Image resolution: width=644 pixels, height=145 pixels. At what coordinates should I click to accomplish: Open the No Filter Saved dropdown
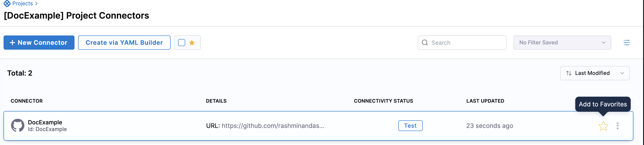point(562,43)
